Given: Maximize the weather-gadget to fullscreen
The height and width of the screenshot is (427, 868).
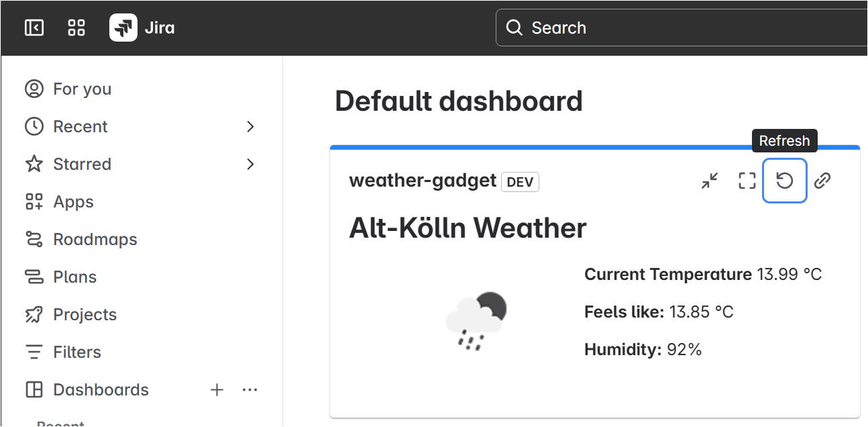Looking at the screenshot, I should click(x=747, y=181).
